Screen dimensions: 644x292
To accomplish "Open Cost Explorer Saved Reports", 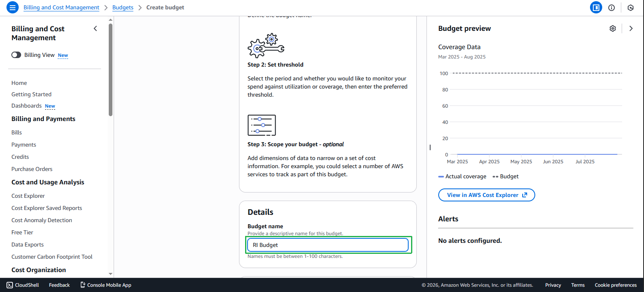I will point(47,208).
